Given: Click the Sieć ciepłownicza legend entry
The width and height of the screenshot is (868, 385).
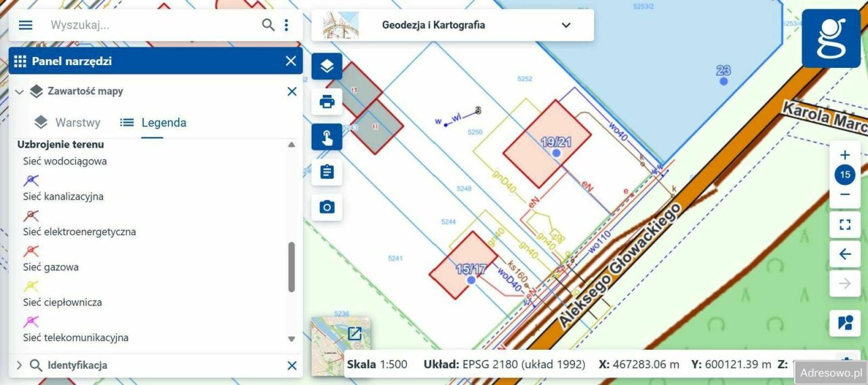Looking at the screenshot, I should coord(62,302).
